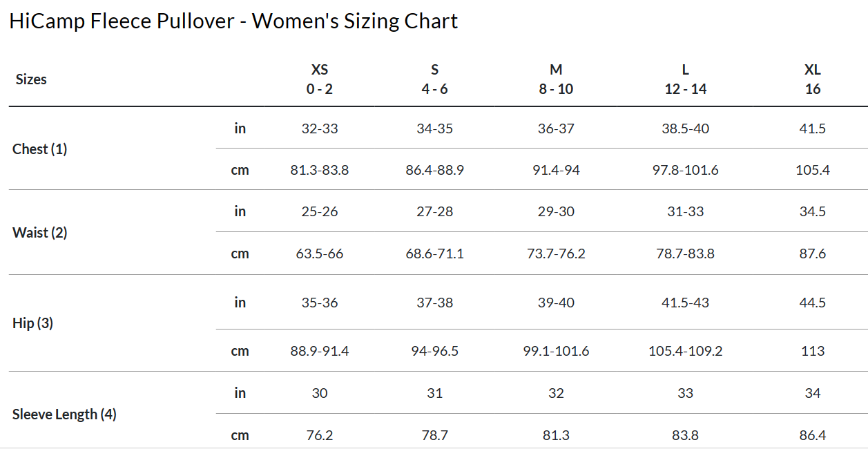This screenshot has width=868, height=449.
Task: Click the 37-38 hip inches cell
Action: tap(435, 303)
